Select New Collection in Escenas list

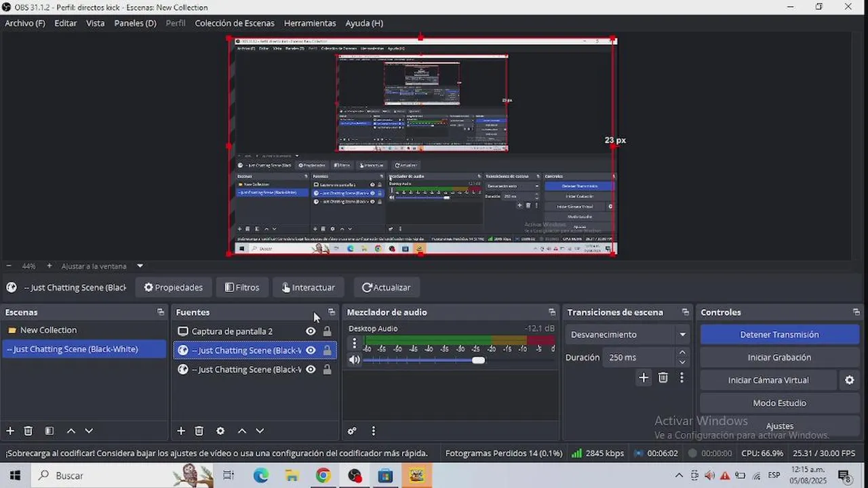click(x=84, y=330)
